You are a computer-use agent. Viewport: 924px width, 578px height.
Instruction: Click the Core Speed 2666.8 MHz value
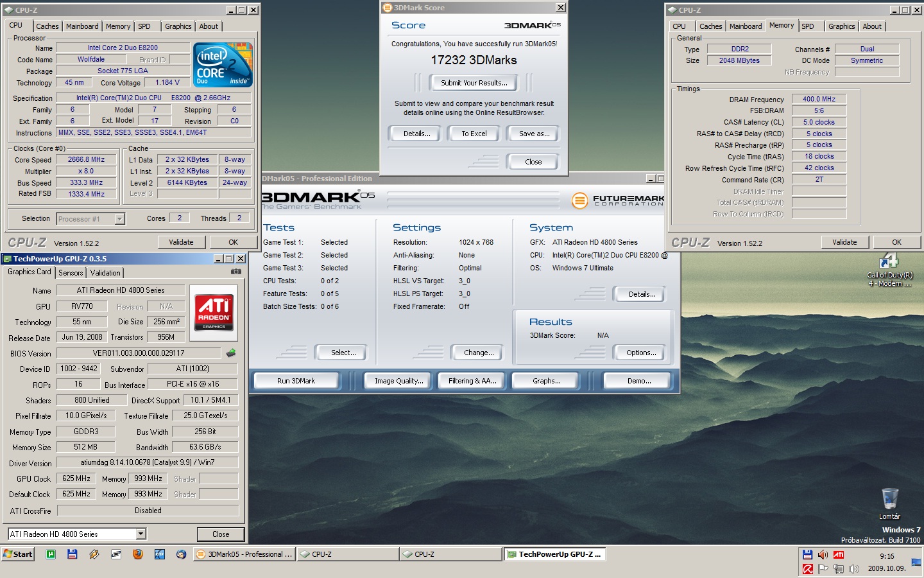coord(86,159)
